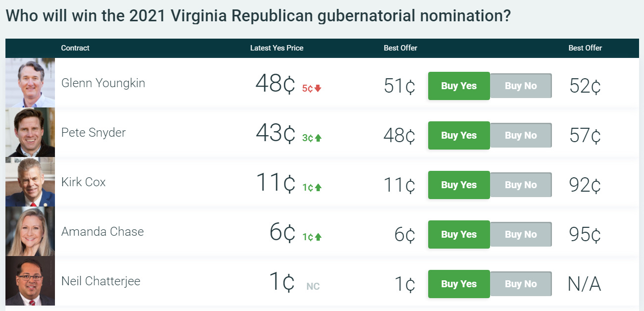
Task: Buy Yes on Kirk Cox
Action: [459, 185]
